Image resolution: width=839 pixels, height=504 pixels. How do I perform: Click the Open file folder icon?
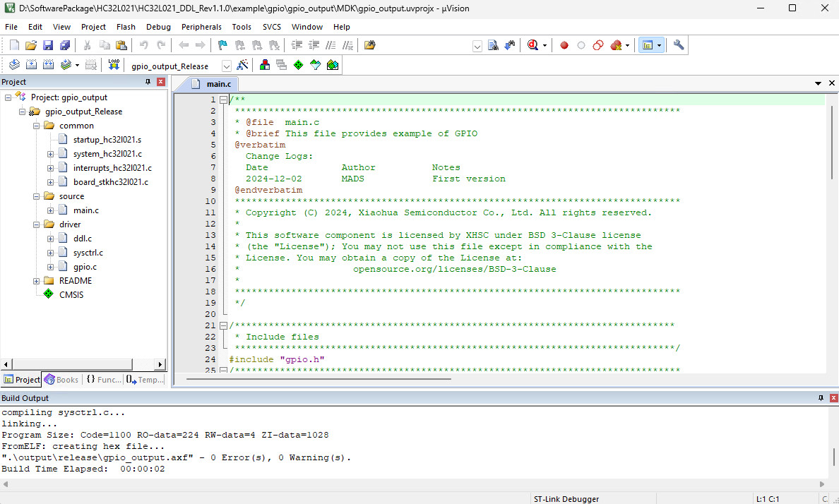31,45
